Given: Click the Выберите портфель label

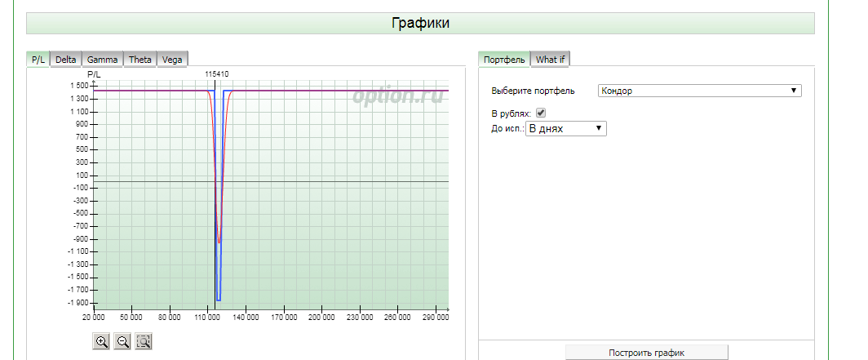Looking at the screenshot, I should coord(533,91).
